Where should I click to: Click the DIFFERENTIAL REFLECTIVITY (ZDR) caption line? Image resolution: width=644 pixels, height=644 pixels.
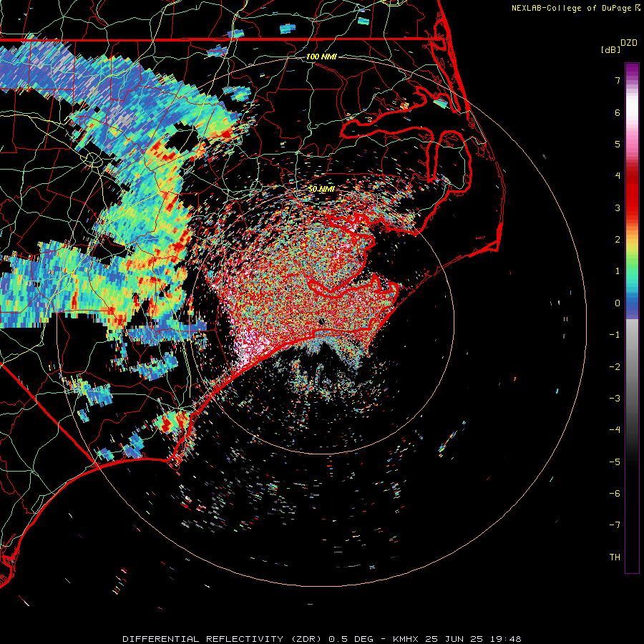click(x=322, y=639)
